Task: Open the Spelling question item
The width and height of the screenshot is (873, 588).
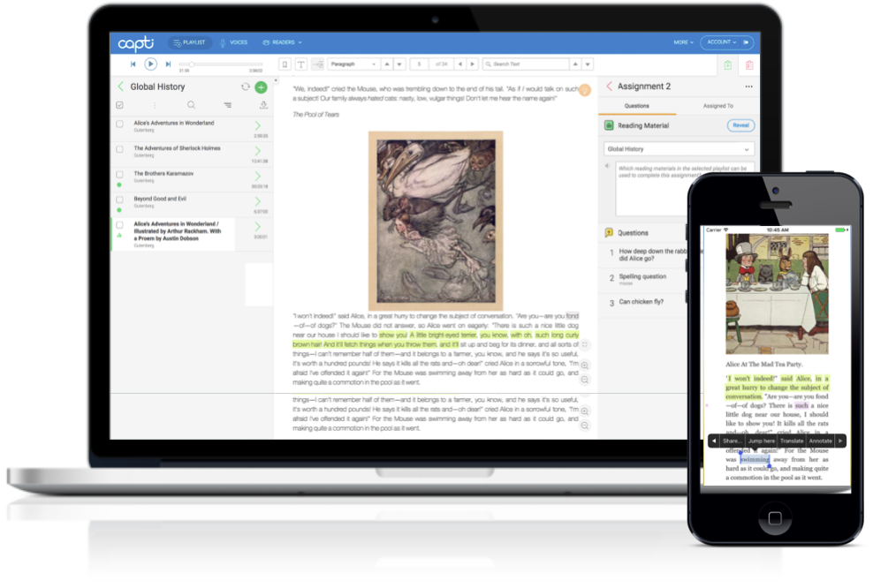Action: click(642, 276)
